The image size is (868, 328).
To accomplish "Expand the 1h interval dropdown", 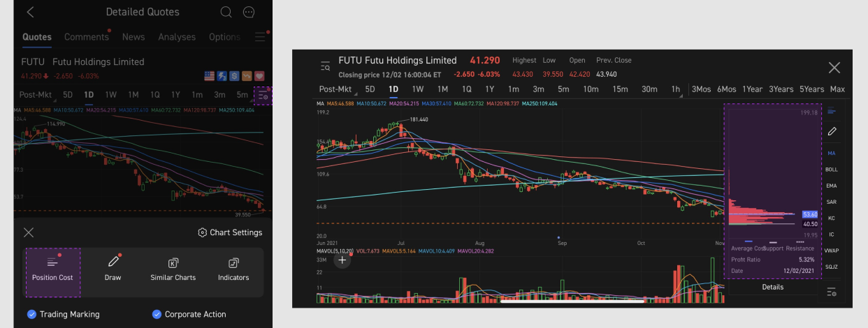I will [x=676, y=89].
